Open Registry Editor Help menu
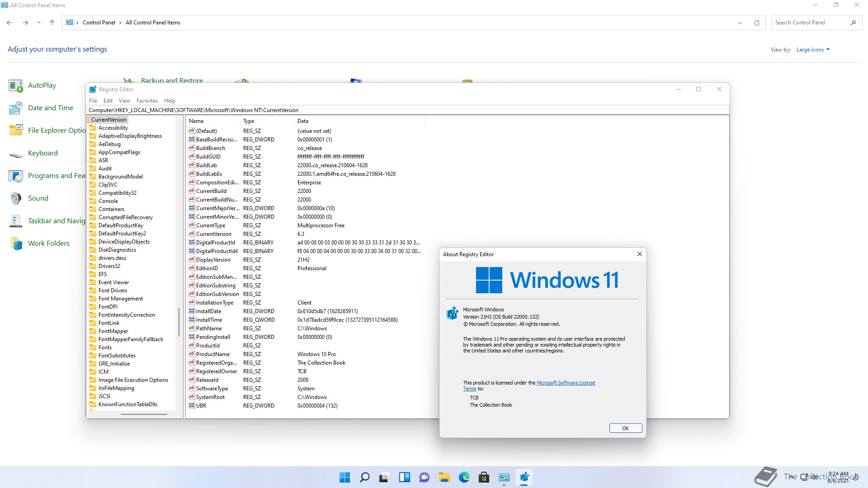Screen dimensions: 868x488 tap(170, 101)
